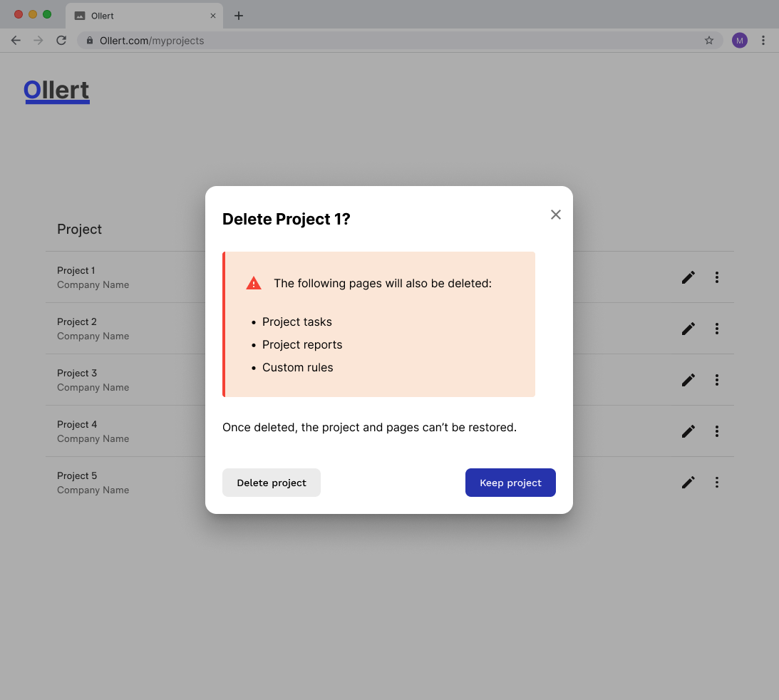Image resolution: width=779 pixels, height=700 pixels.
Task: Open the options menu for Project 1
Action: point(717,277)
